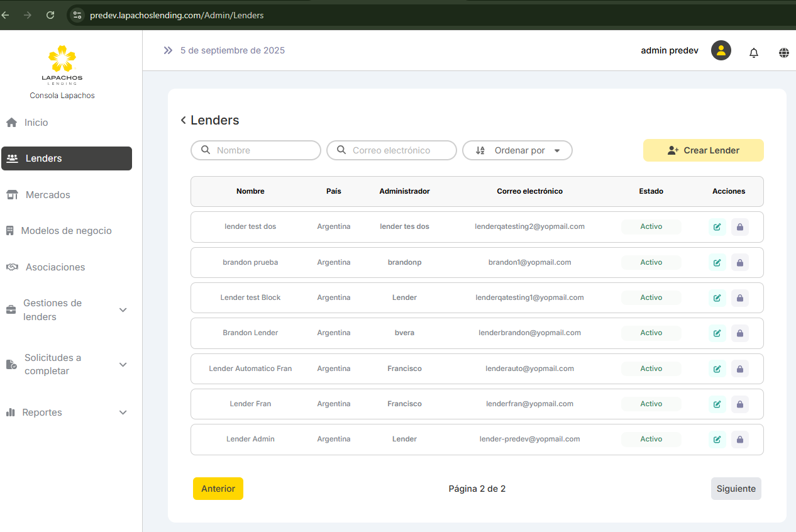Click lock icon for brandon prueba row
This screenshot has height=532, width=796.
point(739,263)
